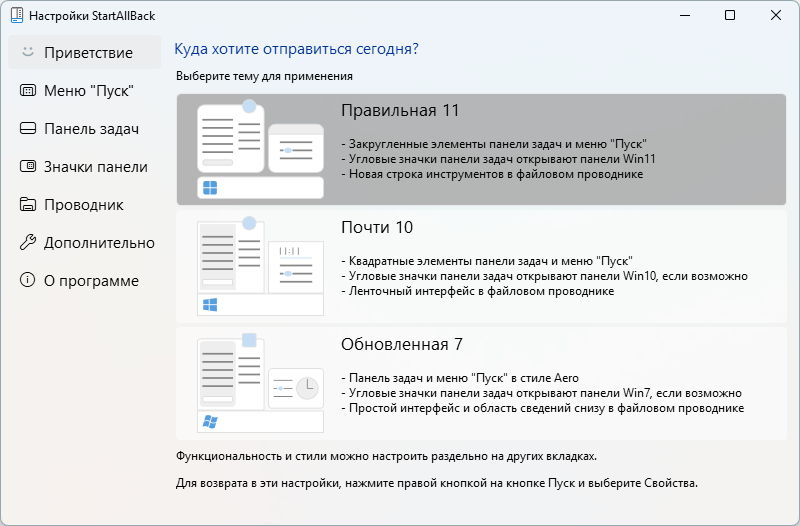Click the Панель задач sidebar icon
The width and height of the screenshot is (800, 526).
28,128
